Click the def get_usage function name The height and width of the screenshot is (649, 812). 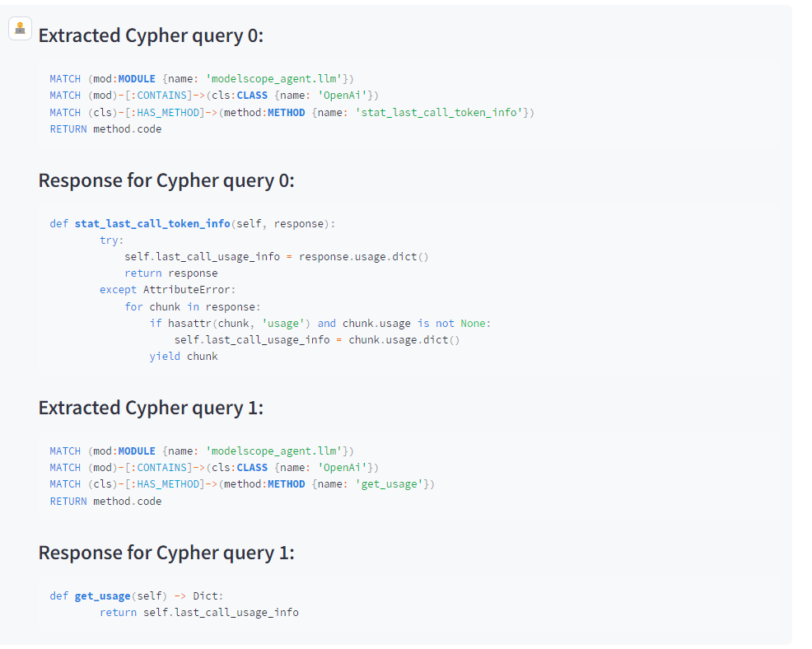click(103, 596)
